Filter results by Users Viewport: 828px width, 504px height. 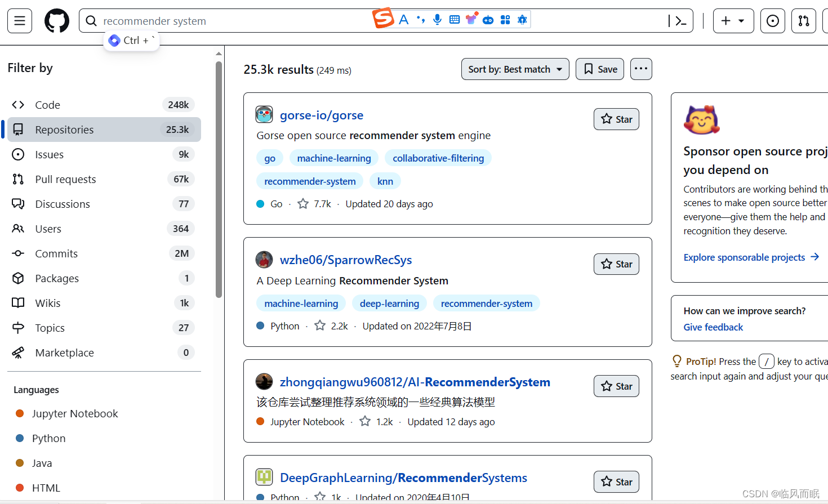click(x=104, y=229)
